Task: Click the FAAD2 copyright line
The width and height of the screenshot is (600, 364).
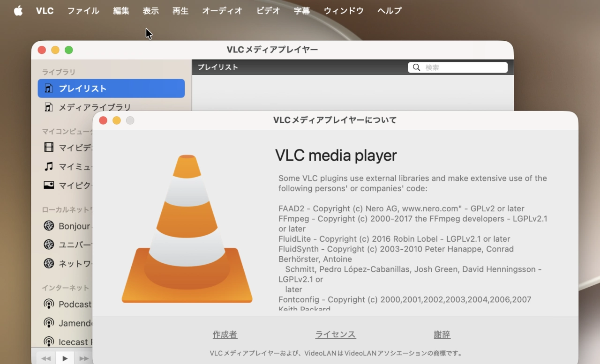Action: point(401,208)
